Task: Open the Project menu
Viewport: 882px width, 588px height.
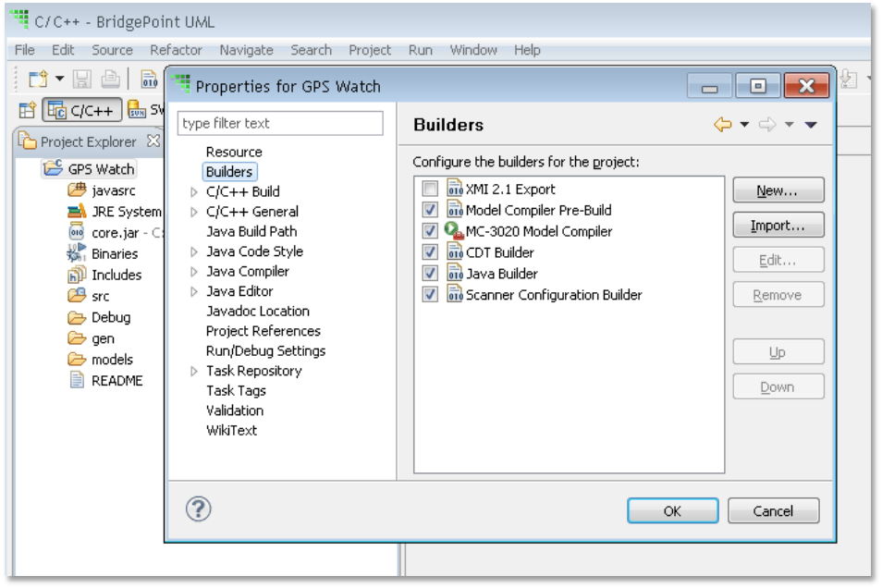Action: (x=370, y=50)
